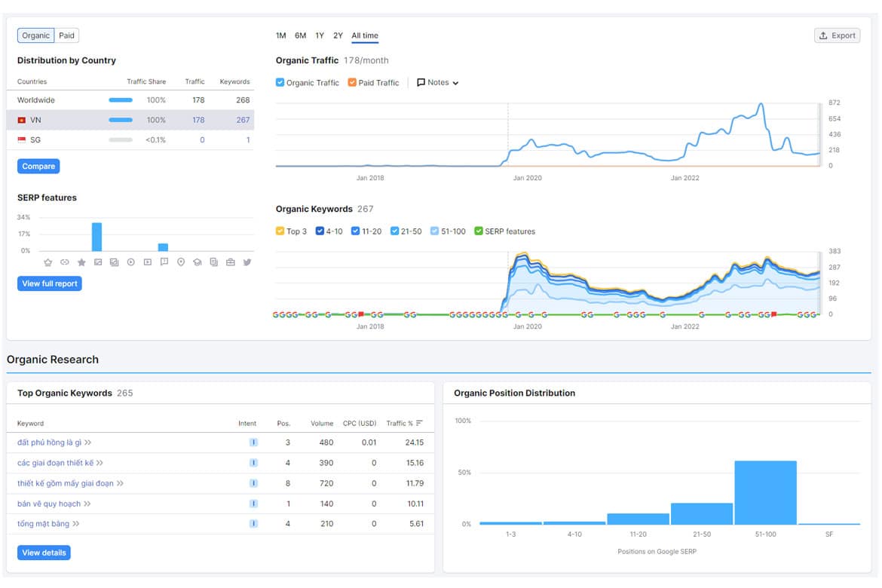Click the stacked images icon in SERP features
The width and height of the screenshot is (882, 588).
tap(114, 262)
